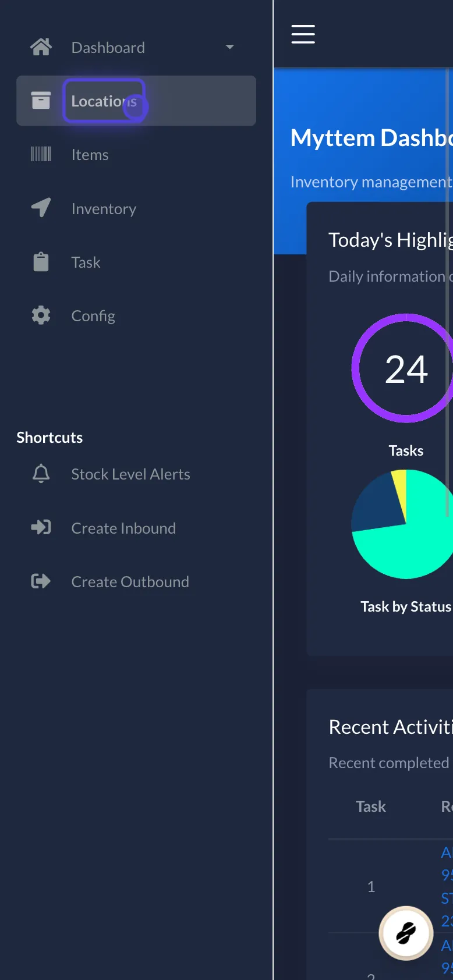This screenshot has width=453, height=980.
Task: Click the Myttem Dashboard title
Action: pos(371,138)
